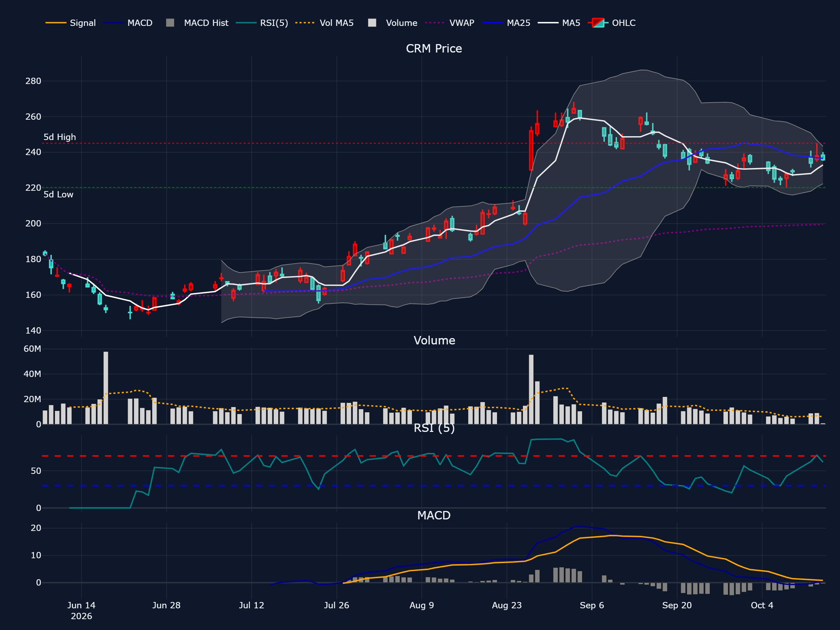Toggle VWAP legend entry

450,23
